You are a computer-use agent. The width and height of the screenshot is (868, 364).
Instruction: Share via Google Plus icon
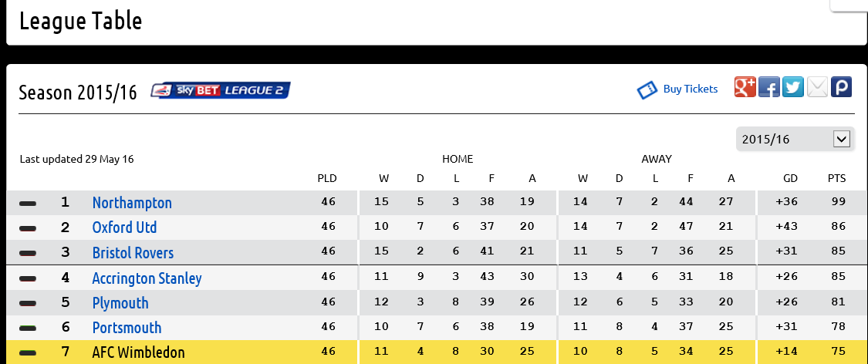tap(745, 87)
